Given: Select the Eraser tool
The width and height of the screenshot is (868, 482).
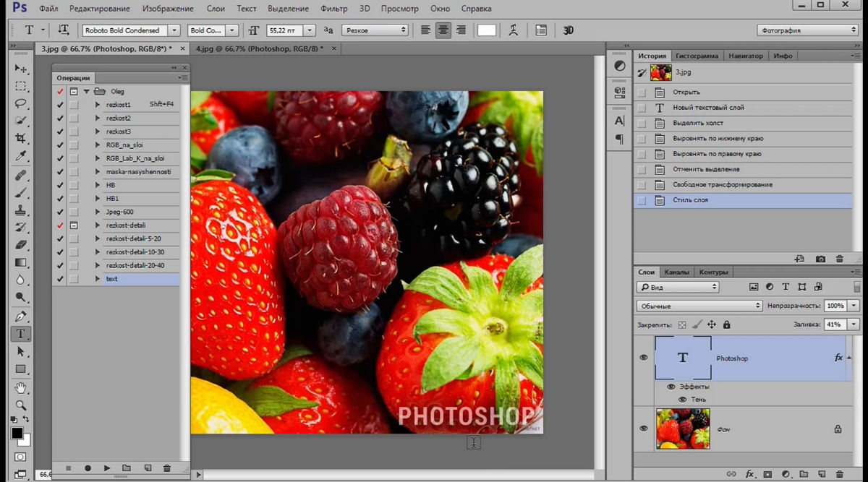Looking at the screenshot, I should tap(20, 245).
